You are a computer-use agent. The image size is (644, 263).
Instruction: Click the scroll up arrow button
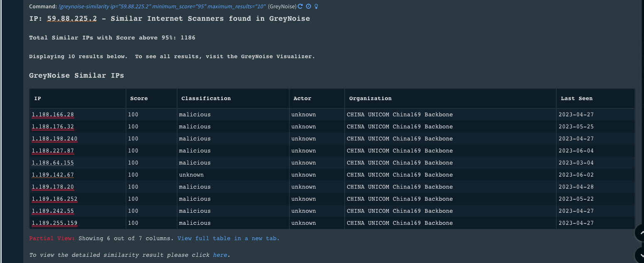click(640, 233)
